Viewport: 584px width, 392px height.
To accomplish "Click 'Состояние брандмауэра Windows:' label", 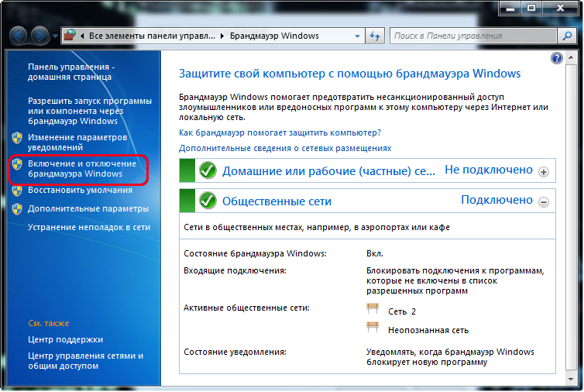I will [255, 253].
